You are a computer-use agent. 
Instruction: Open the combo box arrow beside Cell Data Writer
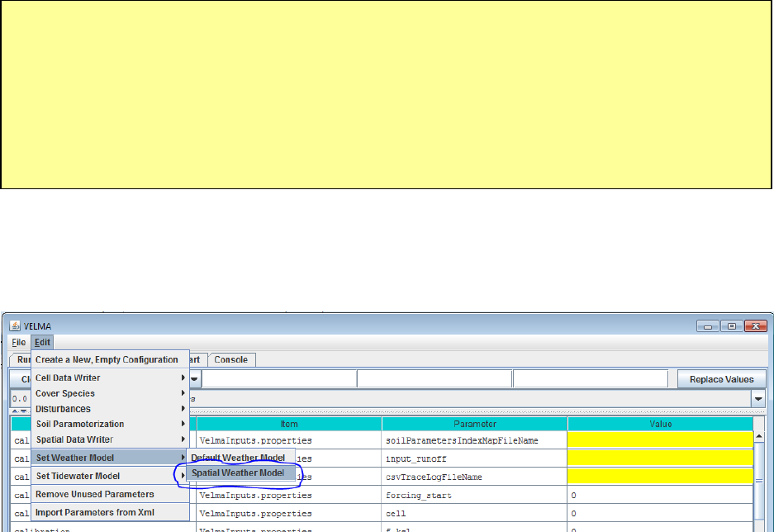(194, 379)
